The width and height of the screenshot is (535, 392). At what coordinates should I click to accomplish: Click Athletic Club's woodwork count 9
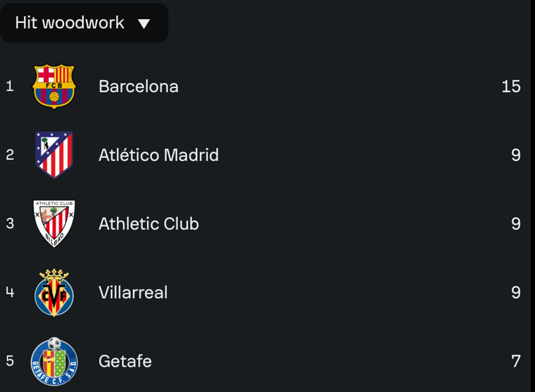tap(516, 224)
